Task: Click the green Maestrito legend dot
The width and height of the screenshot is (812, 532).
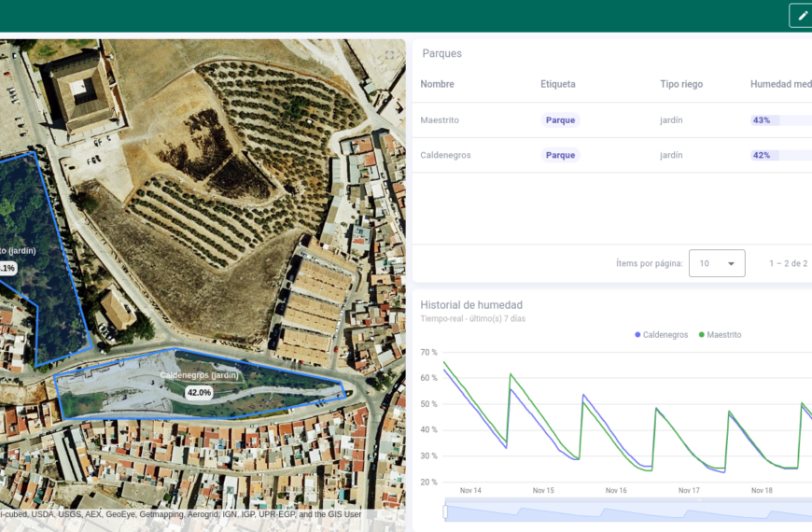Action: (702, 334)
